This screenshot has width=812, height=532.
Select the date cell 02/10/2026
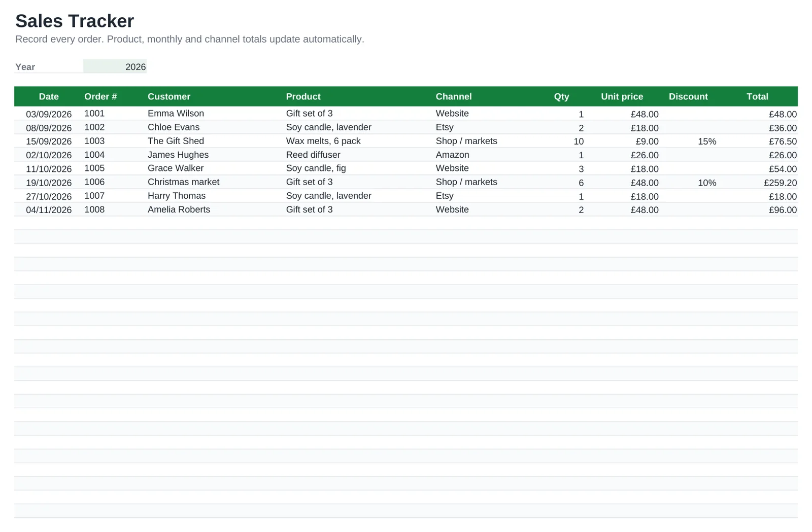coord(49,155)
